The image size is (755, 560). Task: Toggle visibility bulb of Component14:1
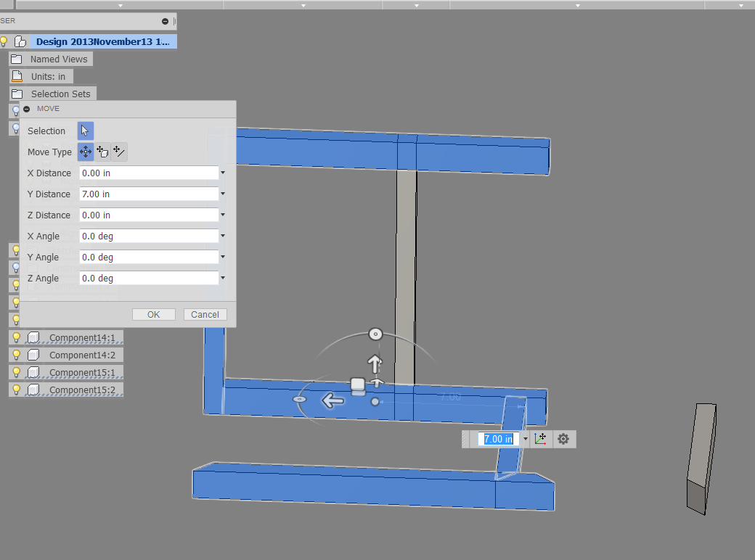(17, 338)
